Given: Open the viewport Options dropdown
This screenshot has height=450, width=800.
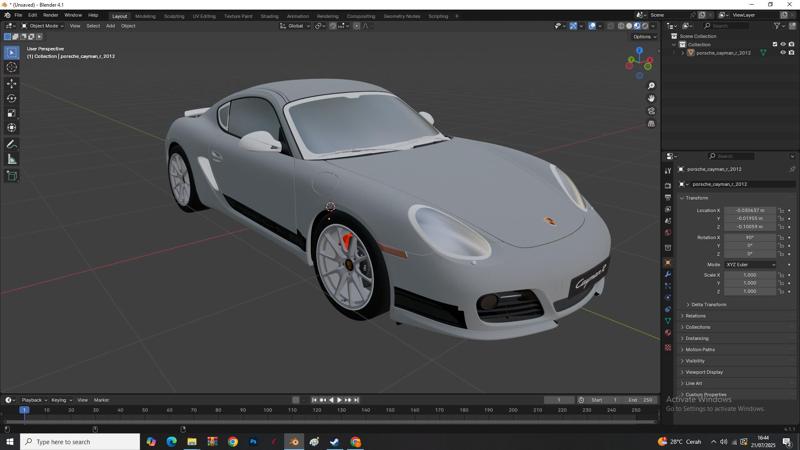Looking at the screenshot, I should click(x=644, y=37).
